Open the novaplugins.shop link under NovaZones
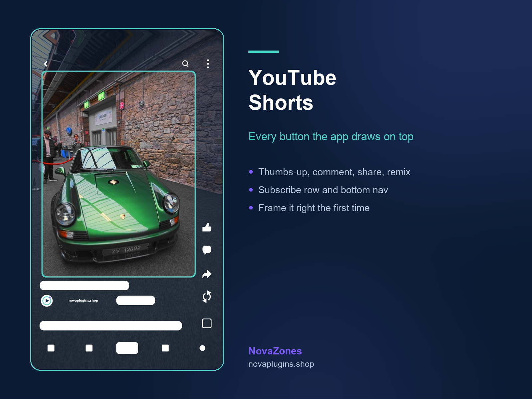532x399 pixels. coord(281,364)
